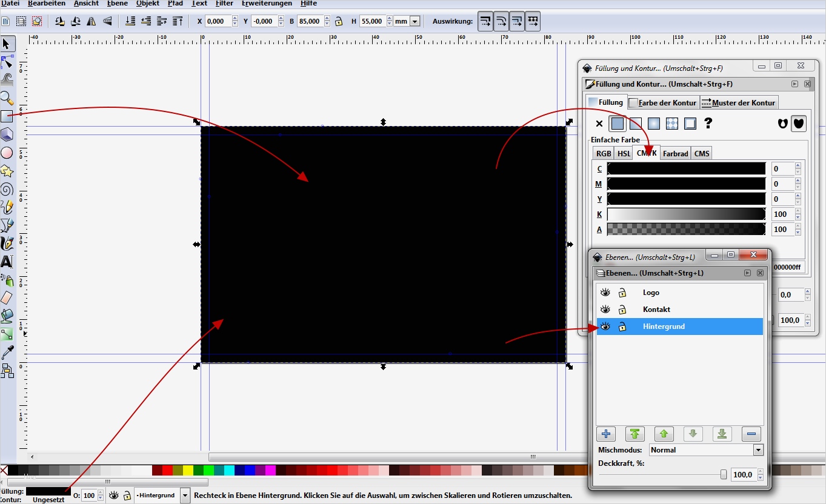Flip selection horizontally
Viewport: 826px width, 504px height.
[x=92, y=21]
